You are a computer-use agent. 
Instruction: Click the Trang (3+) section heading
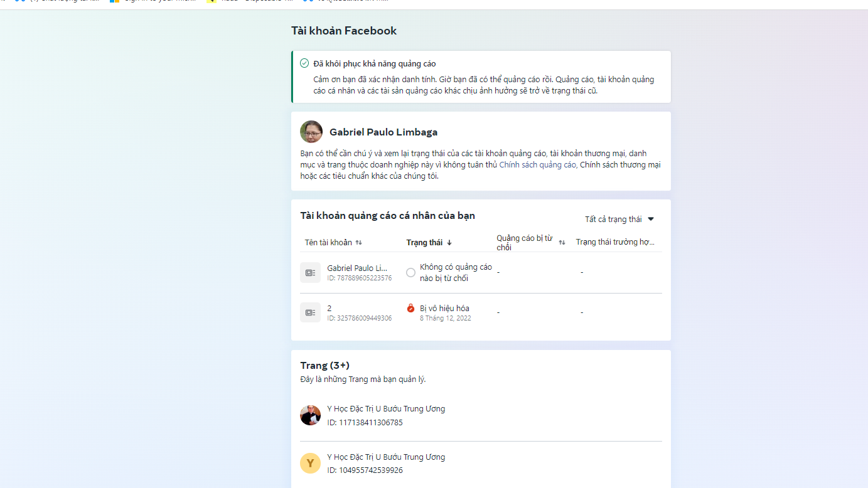pos(325,366)
